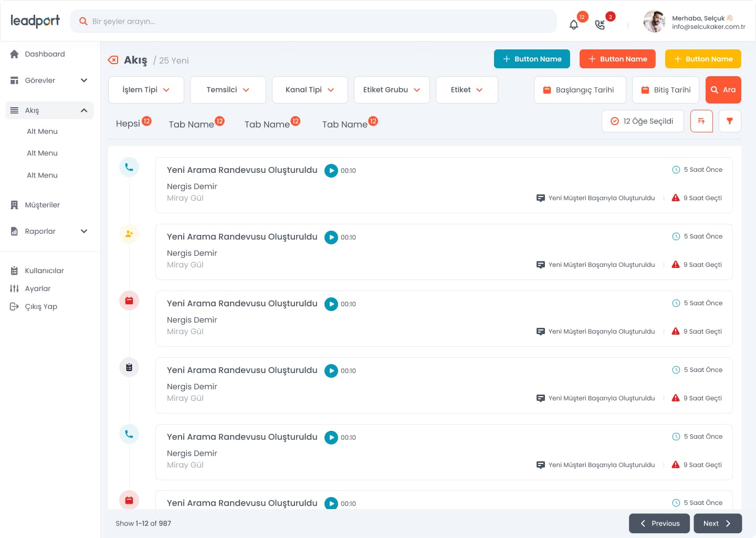Image resolution: width=756 pixels, height=538 pixels.
Task: Click the user profile avatar
Action: [654, 22]
